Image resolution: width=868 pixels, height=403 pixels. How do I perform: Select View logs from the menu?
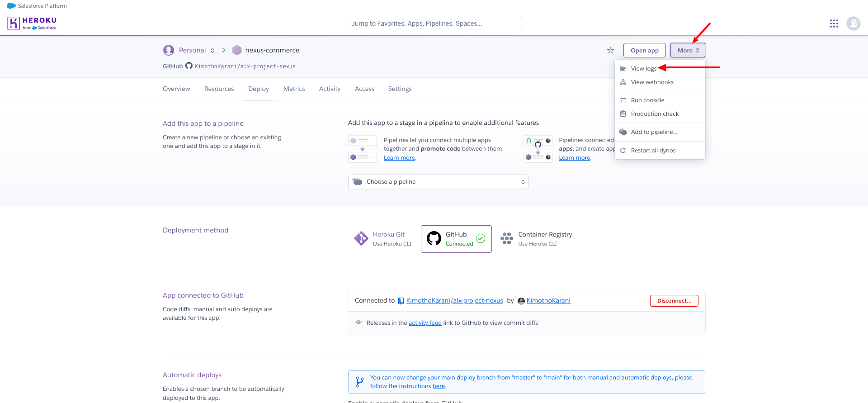coord(660,69)
